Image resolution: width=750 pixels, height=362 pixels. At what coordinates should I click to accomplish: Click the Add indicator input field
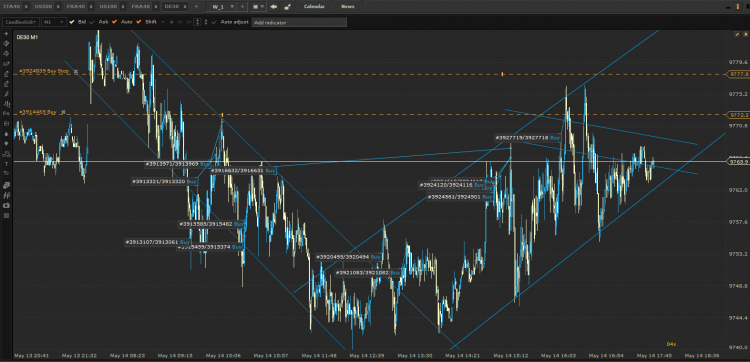pos(299,22)
